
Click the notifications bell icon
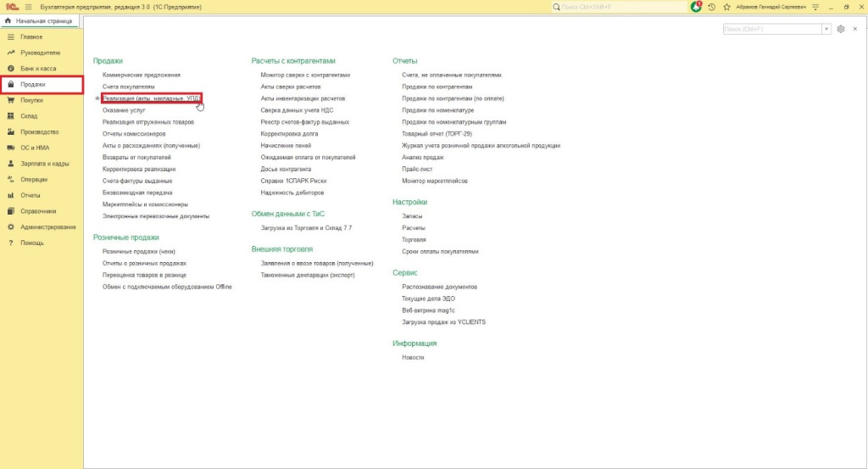697,6
